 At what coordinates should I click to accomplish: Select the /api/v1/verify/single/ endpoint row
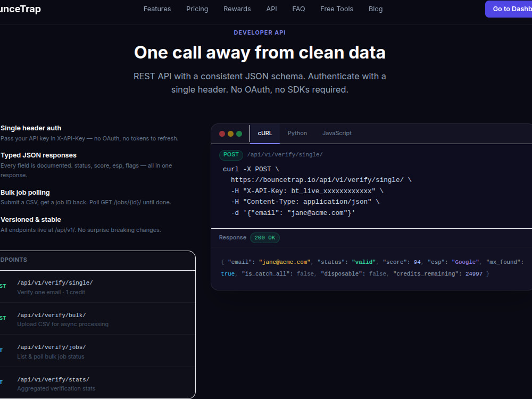click(x=98, y=287)
